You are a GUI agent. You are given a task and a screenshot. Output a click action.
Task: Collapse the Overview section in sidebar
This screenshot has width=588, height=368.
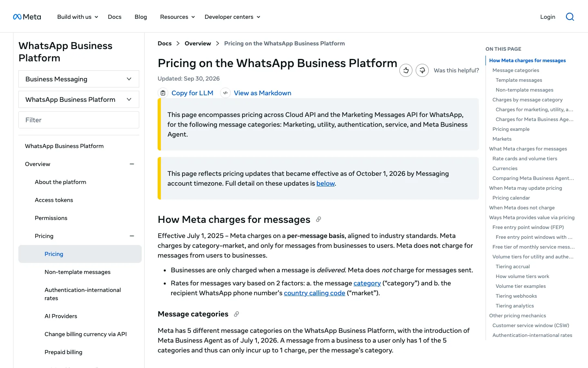(x=132, y=164)
